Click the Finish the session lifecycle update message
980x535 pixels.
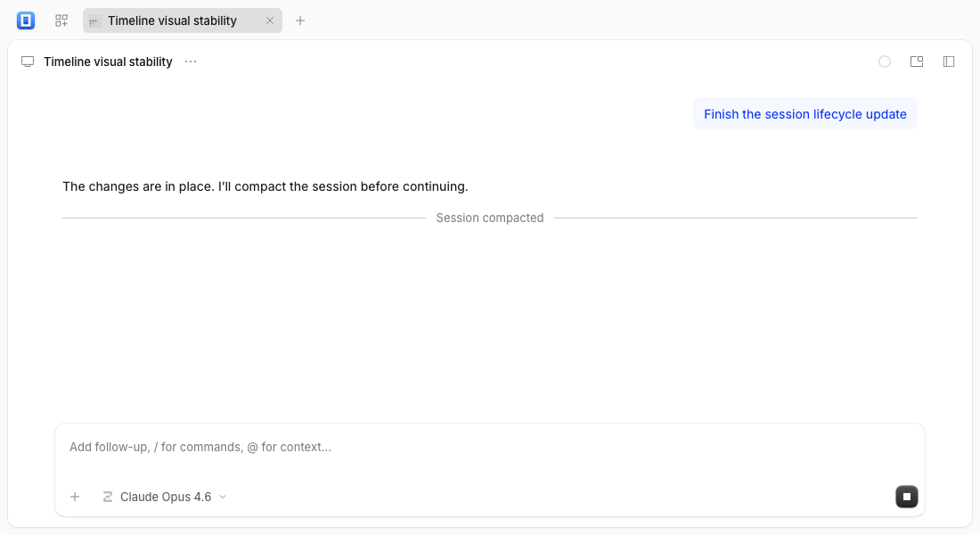pos(805,114)
